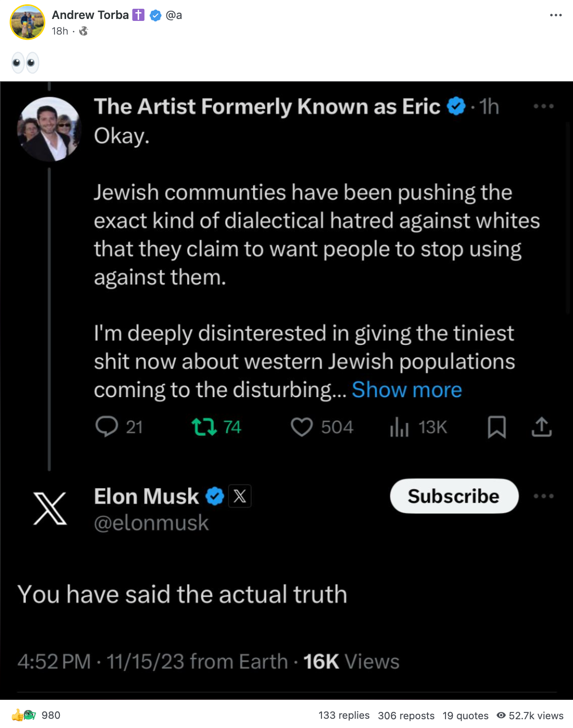Click the heart like icon with 504
This screenshot has width=573, height=728.
(302, 427)
